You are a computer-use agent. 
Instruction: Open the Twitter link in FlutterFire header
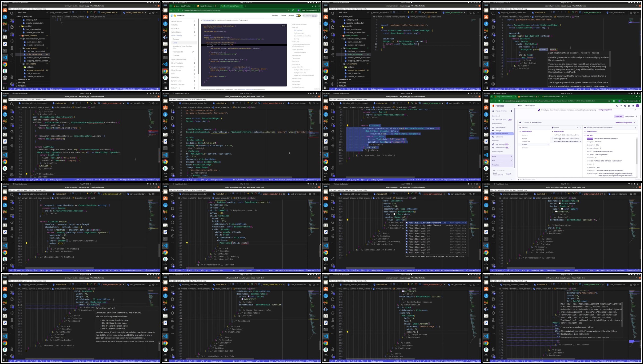tap(283, 16)
